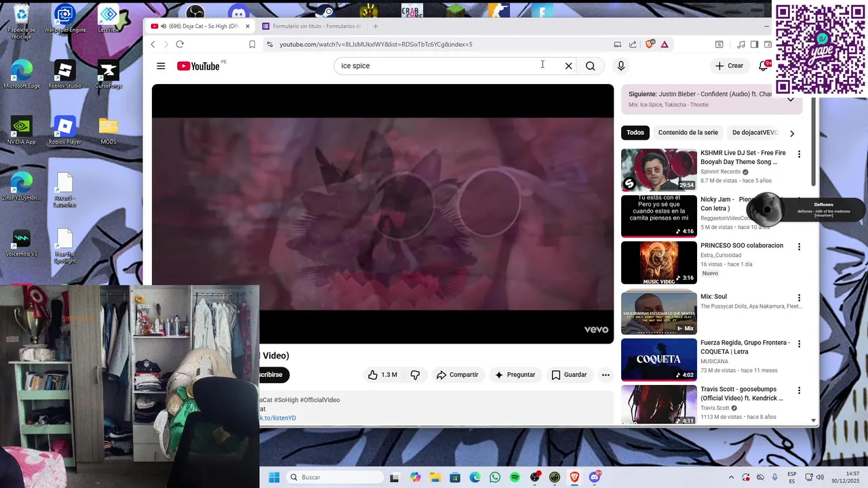Image resolution: width=868 pixels, height=488 pixels.
Task: Open CurseForge desktop shortcut
Action: pos(108,75)
